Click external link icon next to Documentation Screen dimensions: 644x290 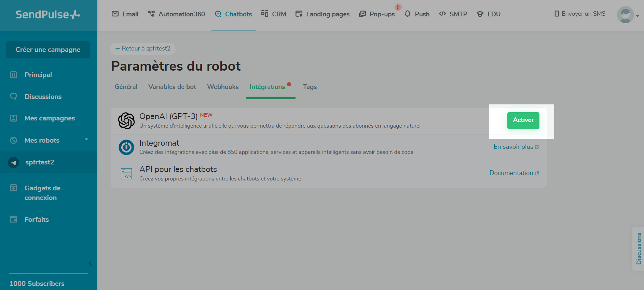[537, 173]
